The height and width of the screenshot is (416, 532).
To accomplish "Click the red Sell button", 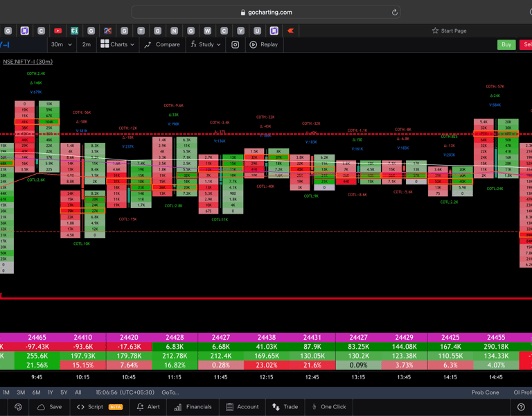I will [x=526, y=44].
